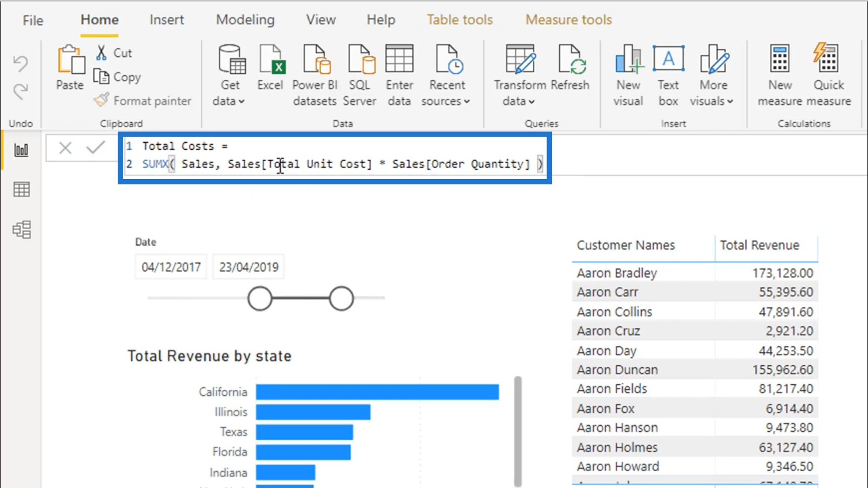Select the Aaron Carr row
Image resolution: width=868 pixels, height=488 pixels.
pyautogui.click(x=695, y=292)
